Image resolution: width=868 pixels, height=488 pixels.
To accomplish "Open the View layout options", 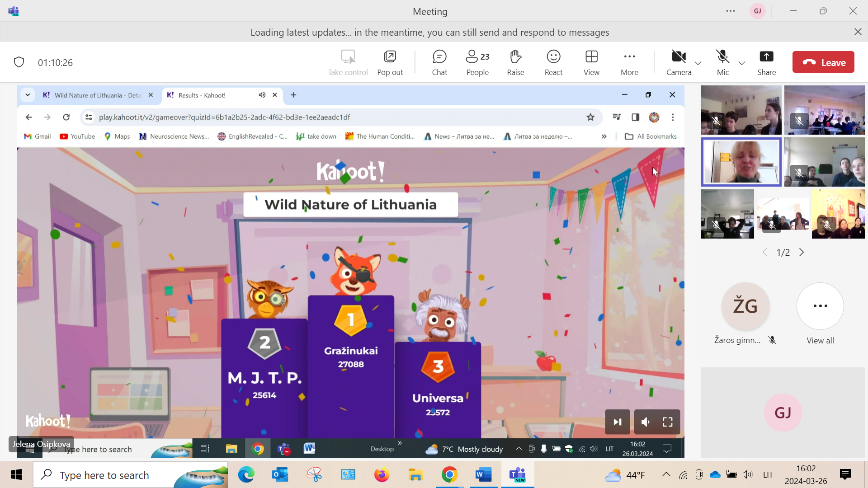I will click(x=591, y=62).
